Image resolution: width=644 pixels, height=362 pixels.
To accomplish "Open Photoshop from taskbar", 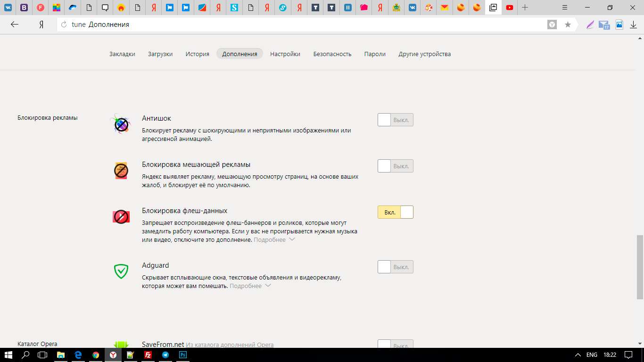I will coord(183,355).
